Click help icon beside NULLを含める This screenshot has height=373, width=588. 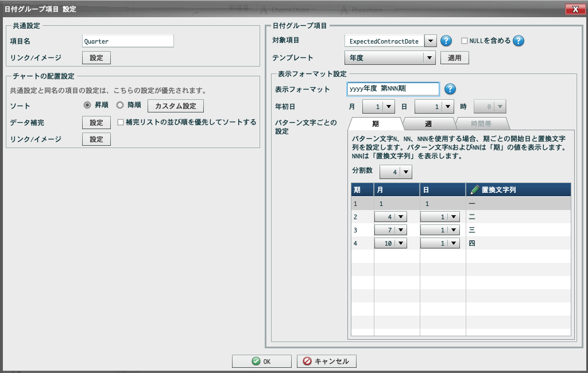(x=519, y=41)
